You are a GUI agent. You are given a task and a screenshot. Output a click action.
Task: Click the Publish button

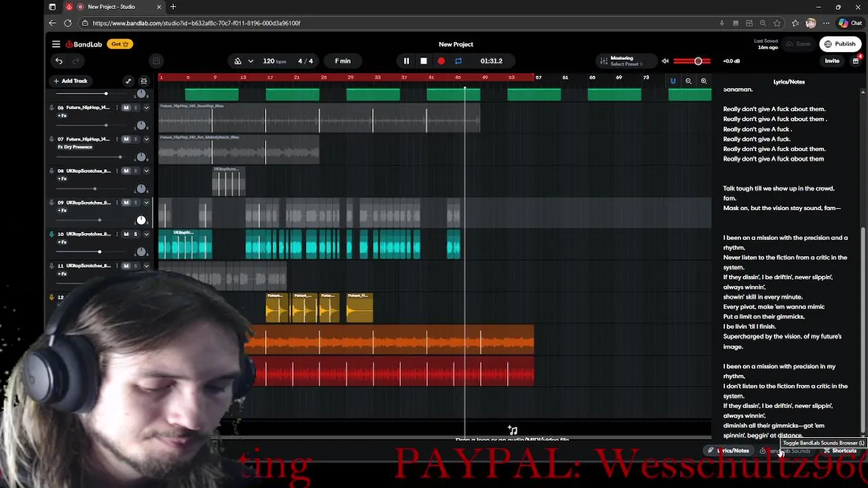tap(840, 44)
